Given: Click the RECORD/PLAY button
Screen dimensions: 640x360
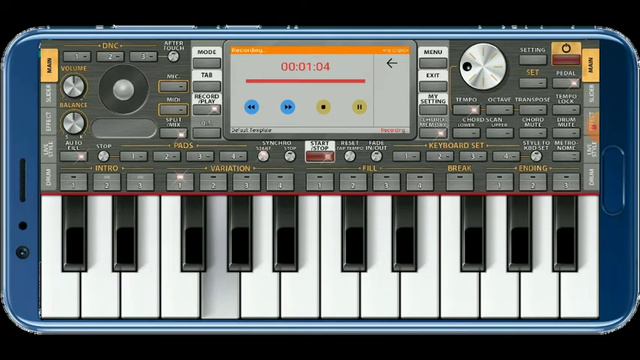Looking at the screenshot, I should point(207,109).
